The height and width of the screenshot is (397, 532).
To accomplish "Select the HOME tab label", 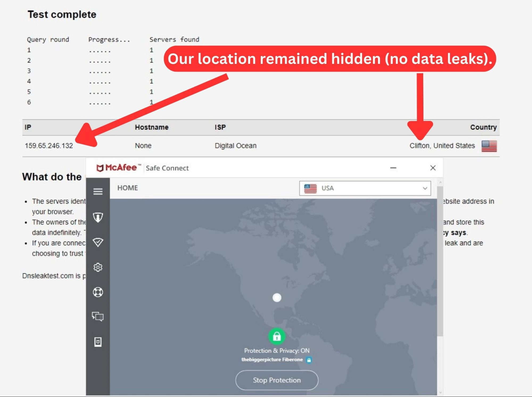I will 127,188.
